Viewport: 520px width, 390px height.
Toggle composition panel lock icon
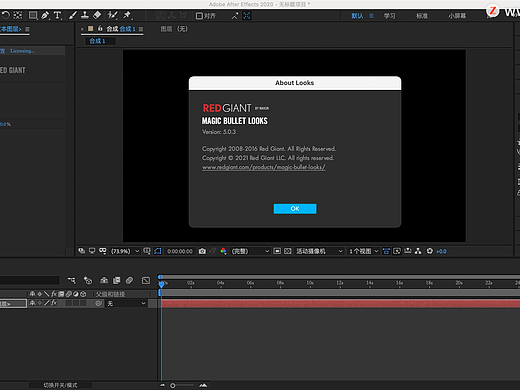click(100, 29)
